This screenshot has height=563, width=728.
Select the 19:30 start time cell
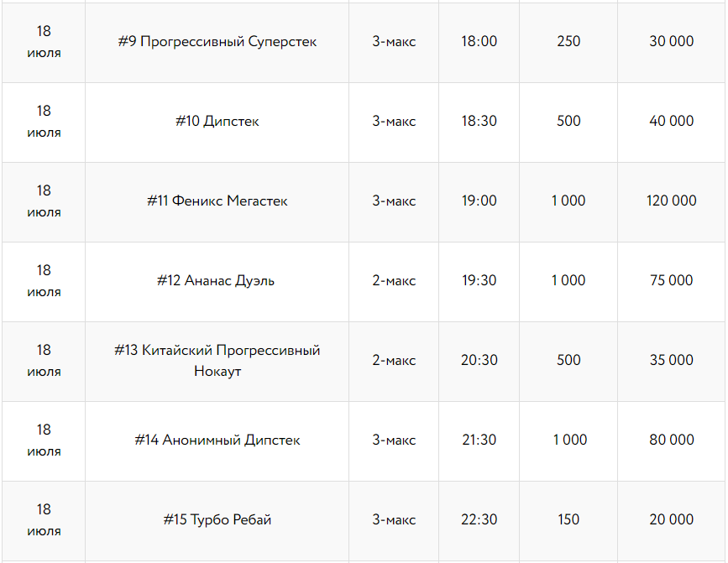click(479, 280)
